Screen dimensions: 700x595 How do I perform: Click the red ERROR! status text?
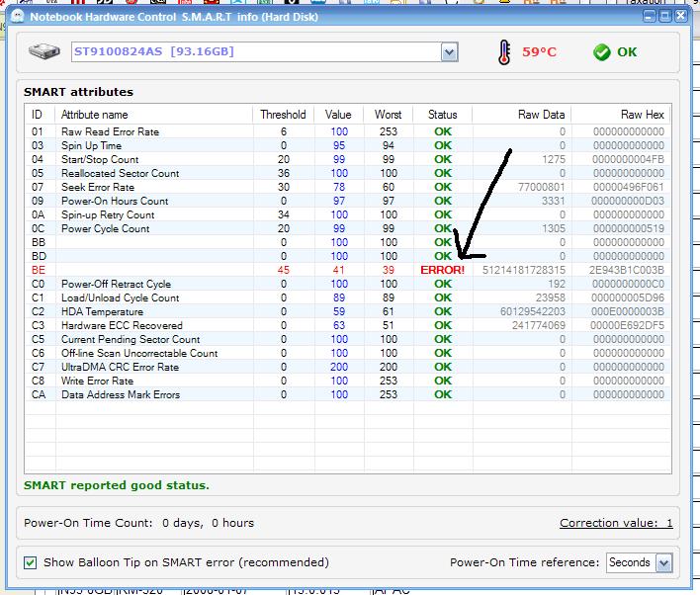pyautogui.click(x=442, y=270)
